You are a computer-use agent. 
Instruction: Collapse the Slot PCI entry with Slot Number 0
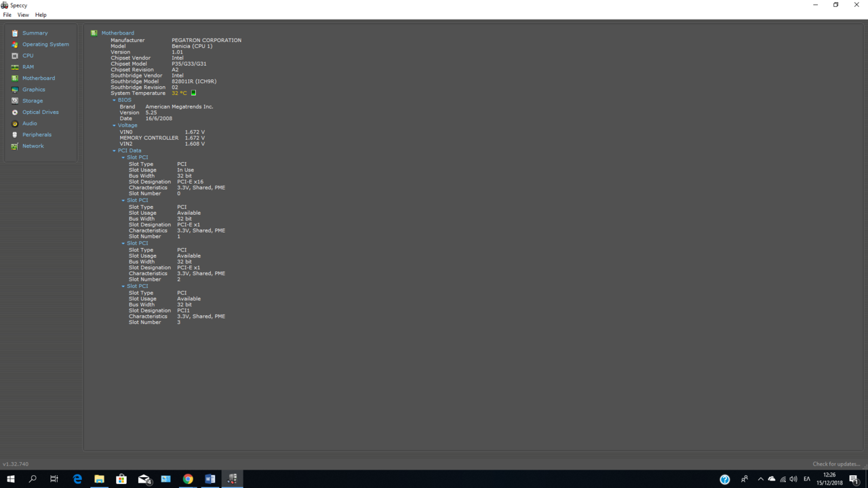tap(123, 157)
